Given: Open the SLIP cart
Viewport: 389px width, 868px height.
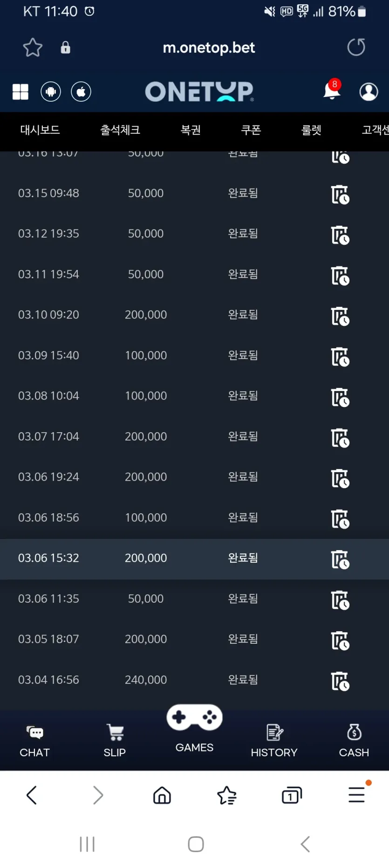Looking at the screenshot, I should coord(115,741).
